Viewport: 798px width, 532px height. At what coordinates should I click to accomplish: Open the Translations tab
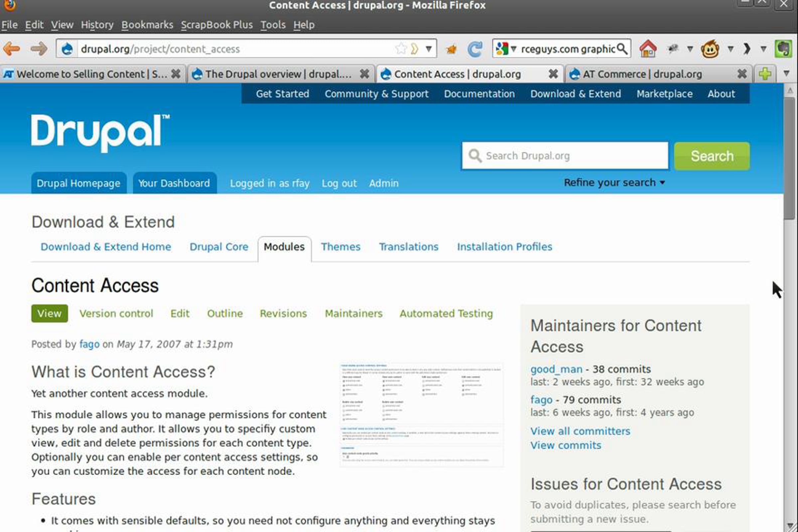point(409,247)
